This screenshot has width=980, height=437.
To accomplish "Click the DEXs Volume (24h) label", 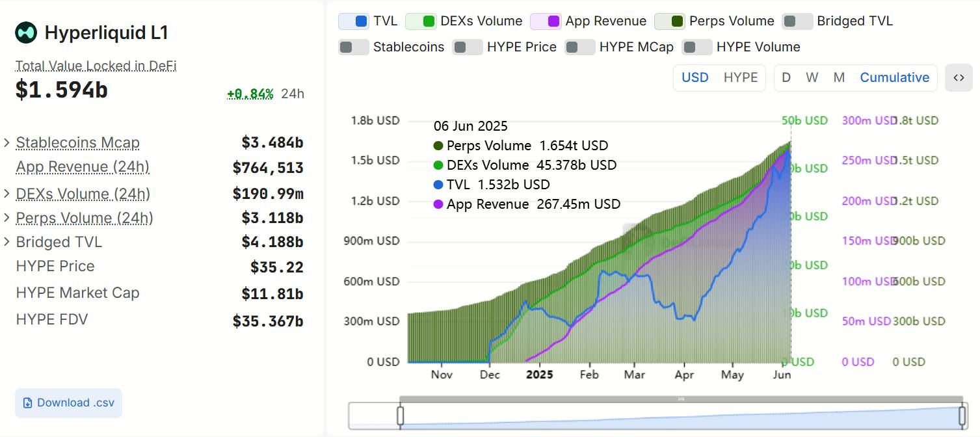I will [x=83, y=194].
